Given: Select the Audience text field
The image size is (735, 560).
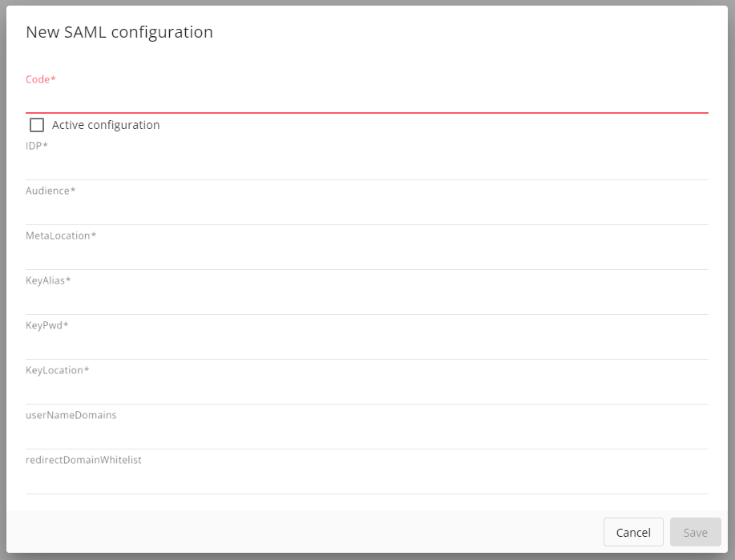Looking at the screenshot, I should click(x=366, y=212).
